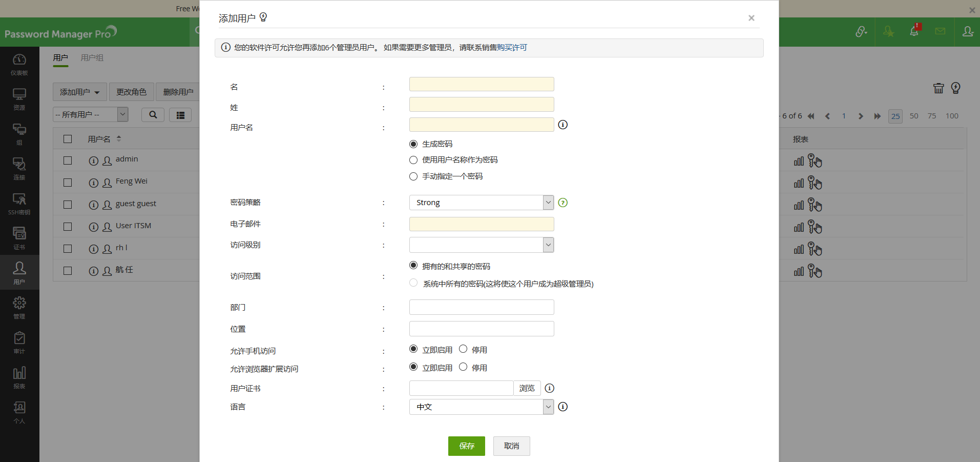Image resolution: width=980 pixels, height=462 pixels.
Task: Click the 部门 input field
Action: 482,307
